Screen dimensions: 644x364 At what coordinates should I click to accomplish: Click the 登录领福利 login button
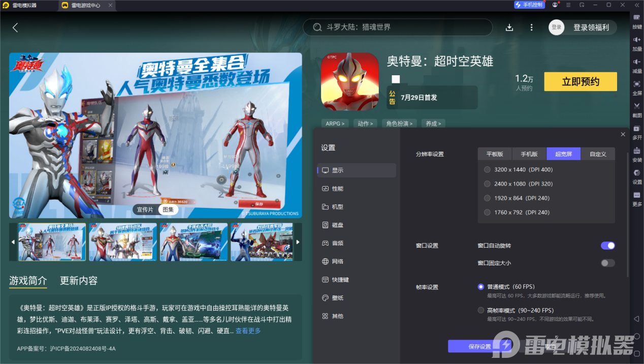[x=583, y=27]
